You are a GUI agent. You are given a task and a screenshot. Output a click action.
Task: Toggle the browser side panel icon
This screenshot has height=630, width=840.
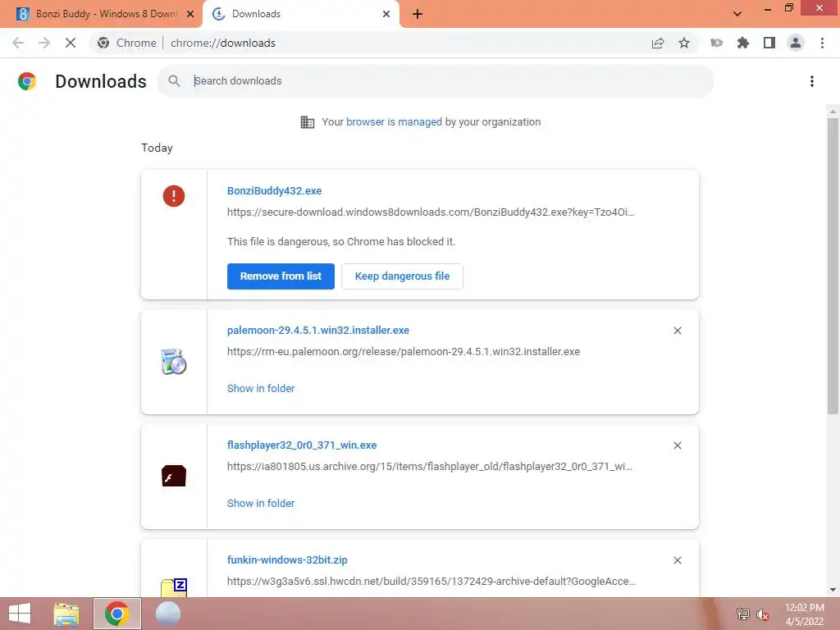coord(769,43)
